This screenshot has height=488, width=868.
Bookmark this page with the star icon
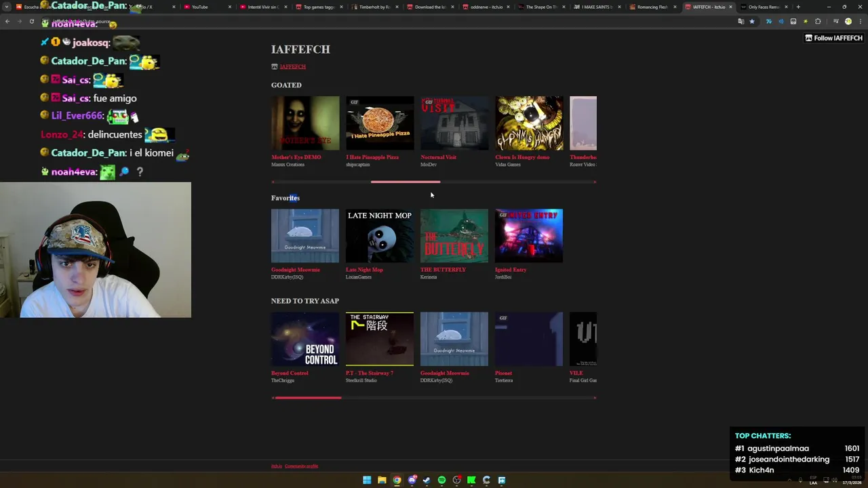coord(751,22)
